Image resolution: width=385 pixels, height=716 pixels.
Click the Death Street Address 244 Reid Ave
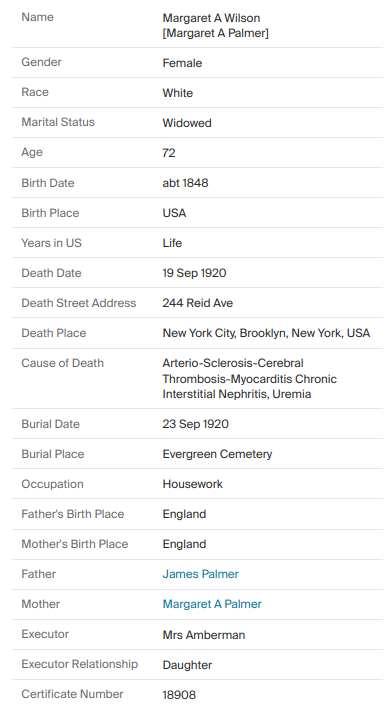(198, 303)
